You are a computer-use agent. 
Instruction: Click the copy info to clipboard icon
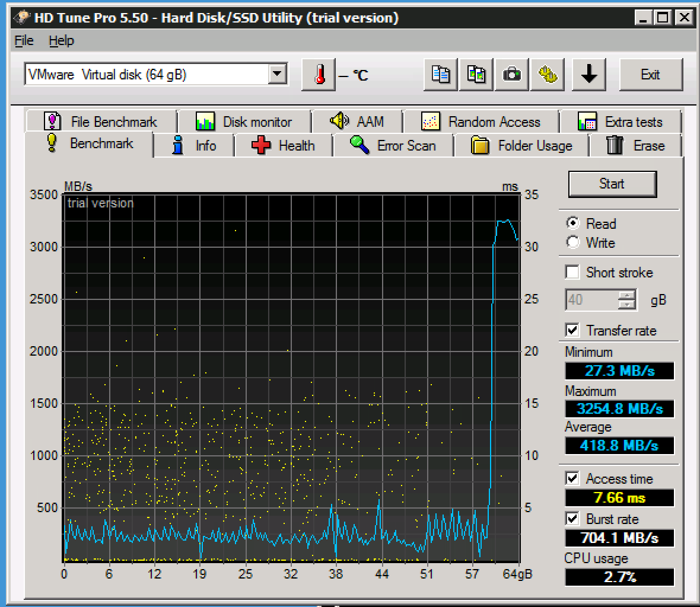coord(440,75)
